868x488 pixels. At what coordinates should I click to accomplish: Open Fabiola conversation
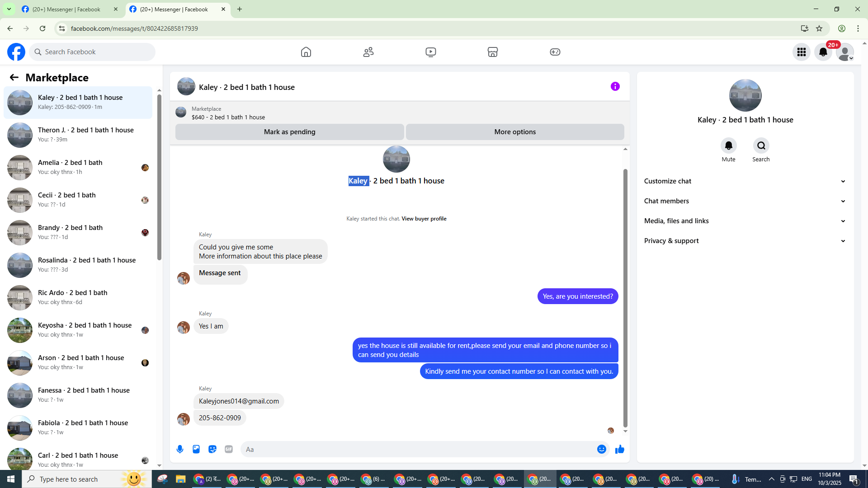pos(78,428)
